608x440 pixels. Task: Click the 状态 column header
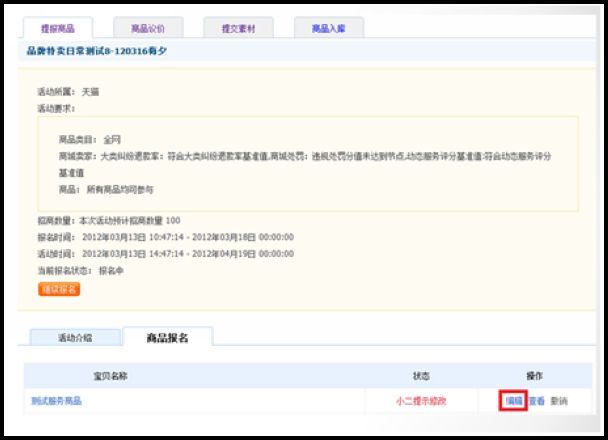pyautogui.click(x=421, y=376)
